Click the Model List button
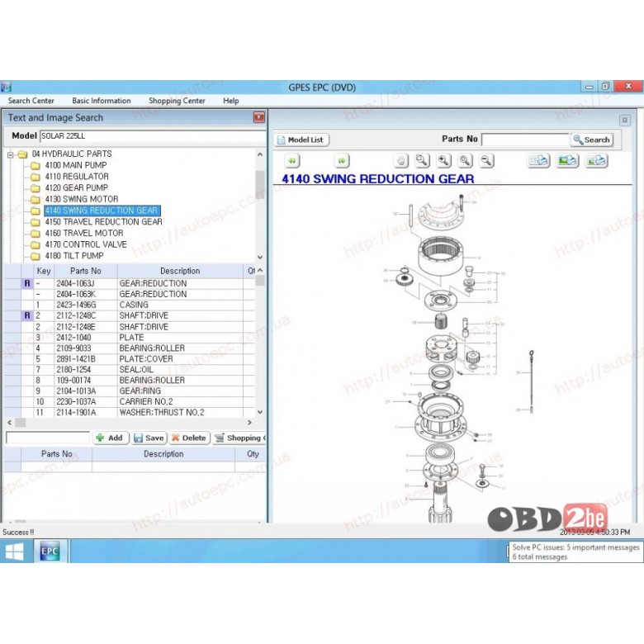644x644 pixels. (x=301, y=140)
